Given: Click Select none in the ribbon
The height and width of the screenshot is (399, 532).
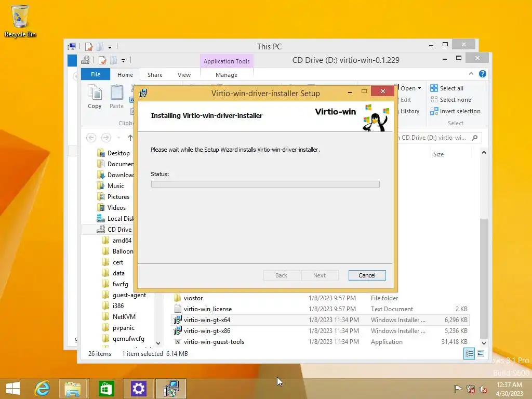Looking at the screenshot, I should (x=450, y=100).
